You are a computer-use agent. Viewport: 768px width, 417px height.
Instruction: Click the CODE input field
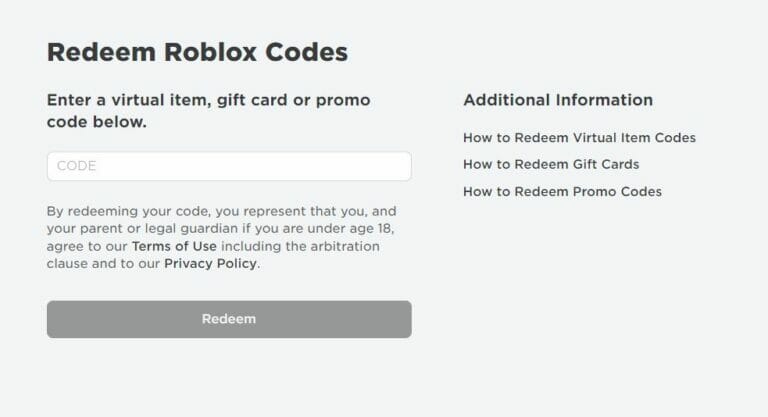point(228,166)
